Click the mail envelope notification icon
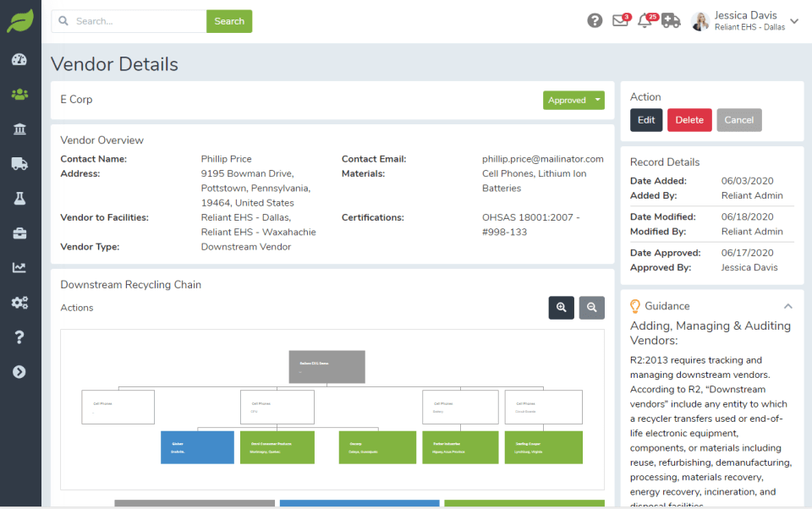The width and height of the screenshot is (812, 509). pos(620,21)
